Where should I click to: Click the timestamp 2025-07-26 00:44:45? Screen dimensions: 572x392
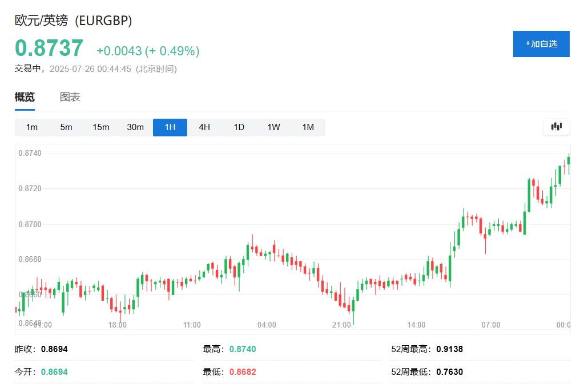click(90, 69)
